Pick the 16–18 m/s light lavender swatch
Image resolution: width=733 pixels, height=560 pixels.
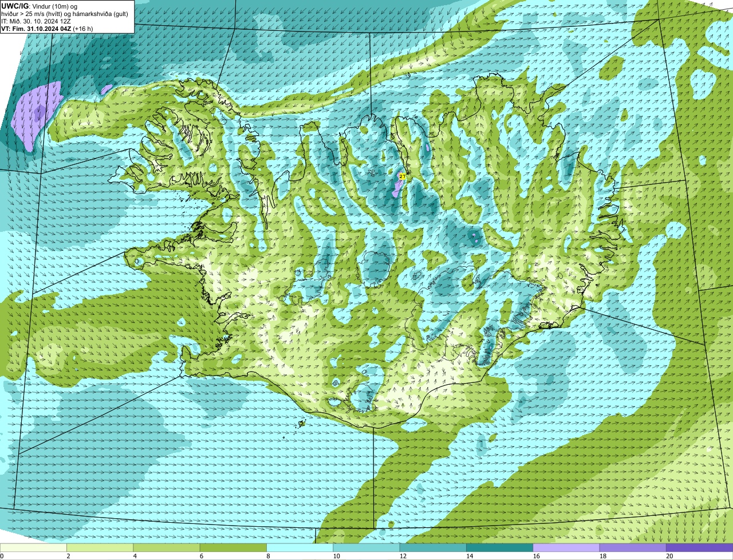(x=566, y=548)
